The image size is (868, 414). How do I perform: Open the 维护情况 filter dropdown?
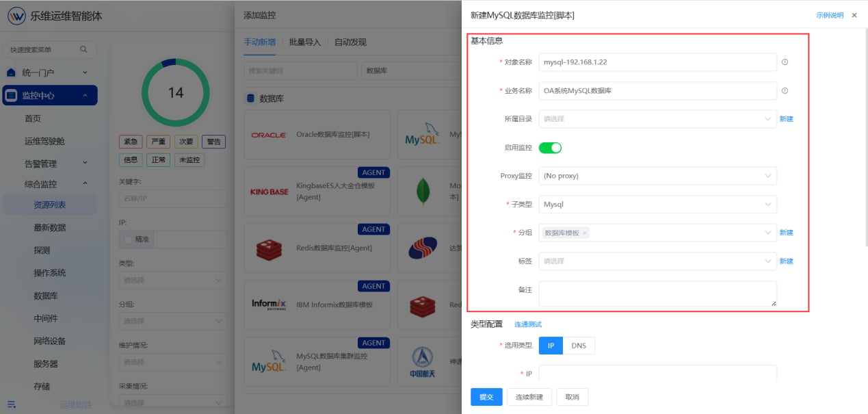(173, 362)
